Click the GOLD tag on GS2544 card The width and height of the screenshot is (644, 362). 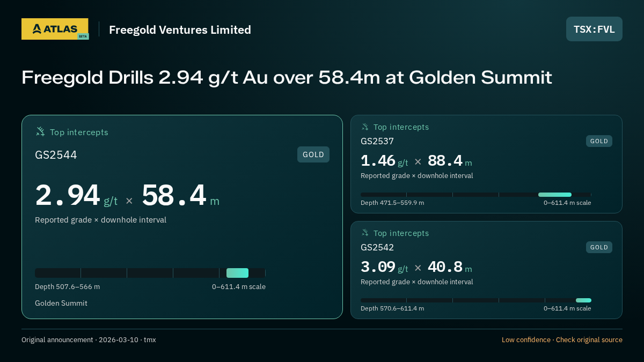(x=313, y=154)
